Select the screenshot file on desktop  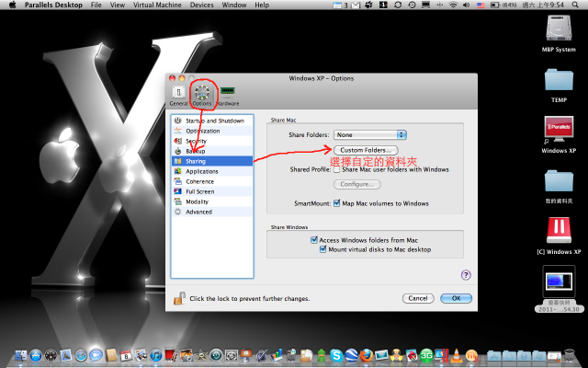point(559,289)
